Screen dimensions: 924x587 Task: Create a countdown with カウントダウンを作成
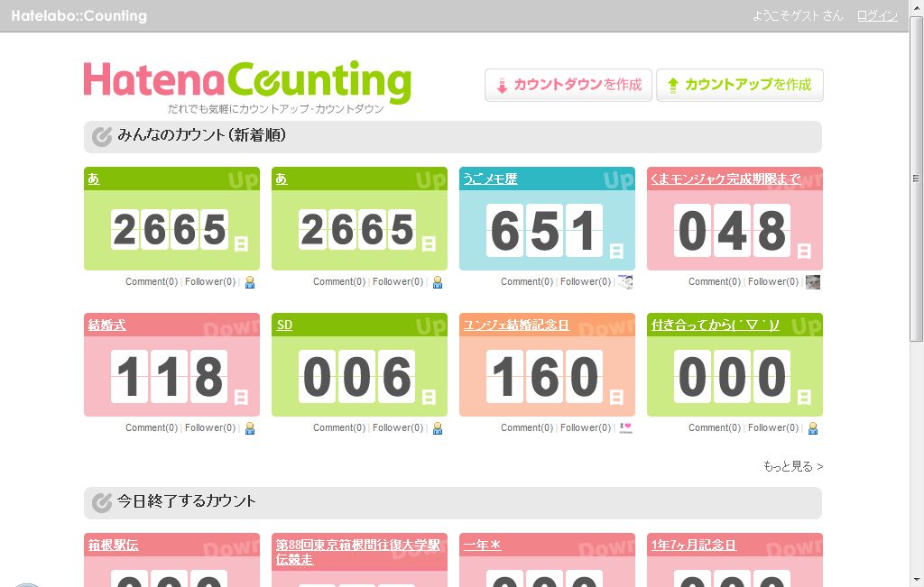tap(568, 85)
